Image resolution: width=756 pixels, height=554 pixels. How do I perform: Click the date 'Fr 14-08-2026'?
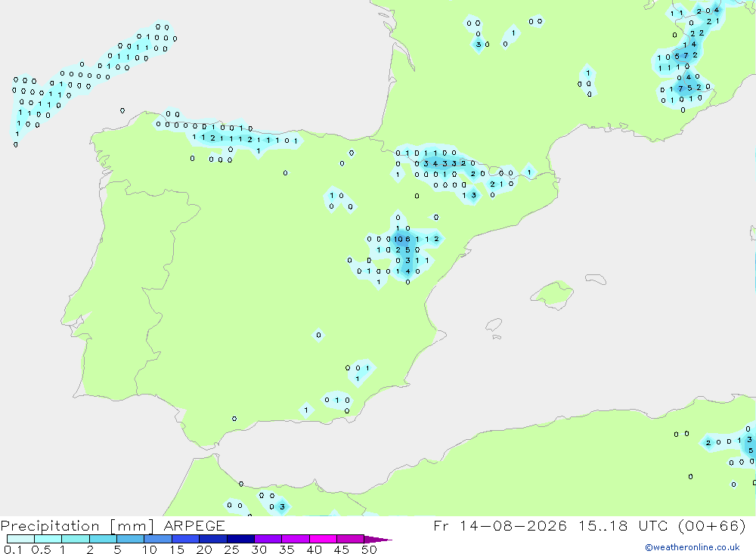500,525
